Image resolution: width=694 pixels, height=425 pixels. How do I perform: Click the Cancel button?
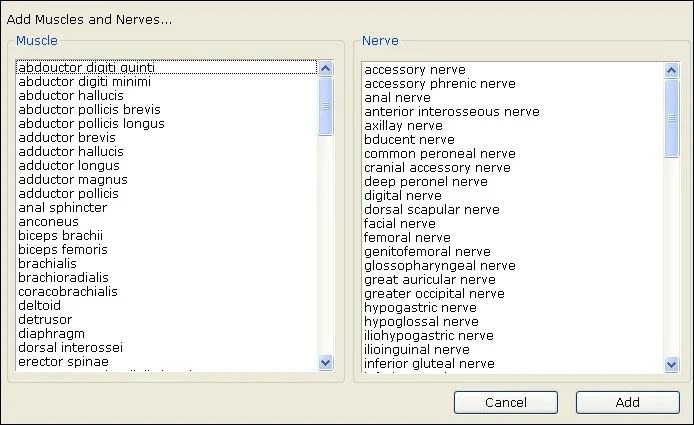pyautogui.click(x=505, y=402)
